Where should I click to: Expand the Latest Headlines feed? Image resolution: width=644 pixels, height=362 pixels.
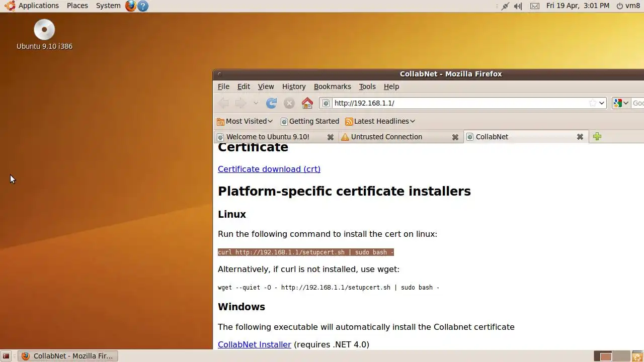click(x=380, y=121)
